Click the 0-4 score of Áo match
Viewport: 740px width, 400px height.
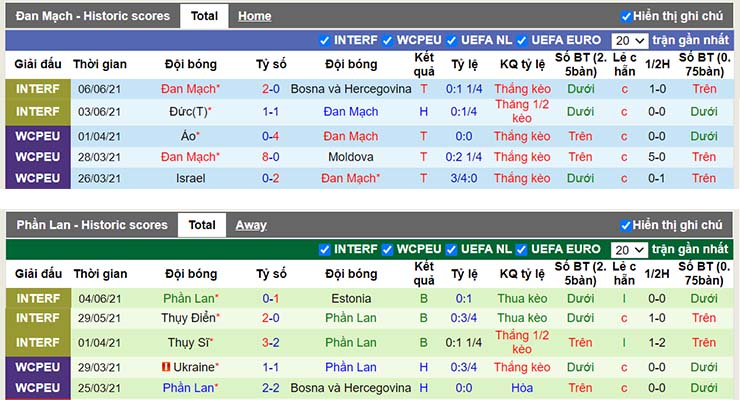270,136
